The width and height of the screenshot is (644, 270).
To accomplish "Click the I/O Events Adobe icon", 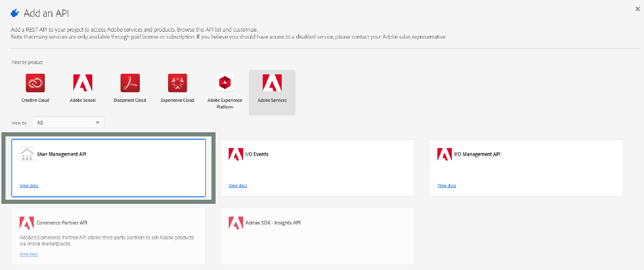I will click(x=236, y=154).
